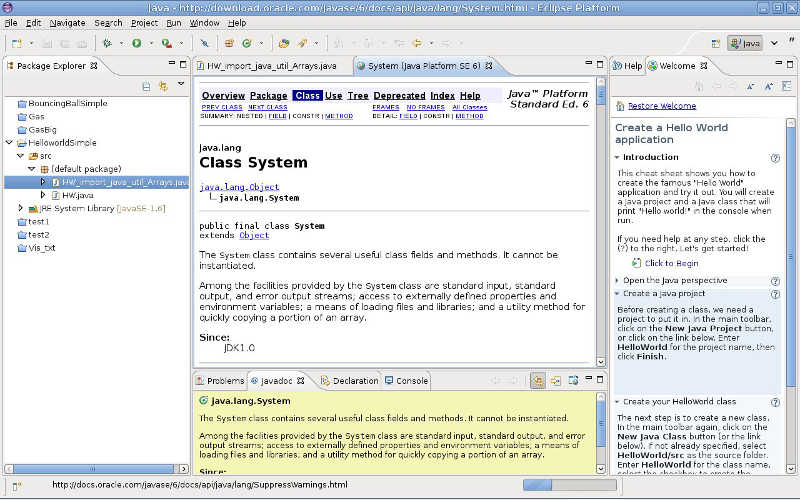This screenshot has width=800, height=500.
Task: Click the decrease font icon in Welcome view
Action: click(x=751, y=86)
